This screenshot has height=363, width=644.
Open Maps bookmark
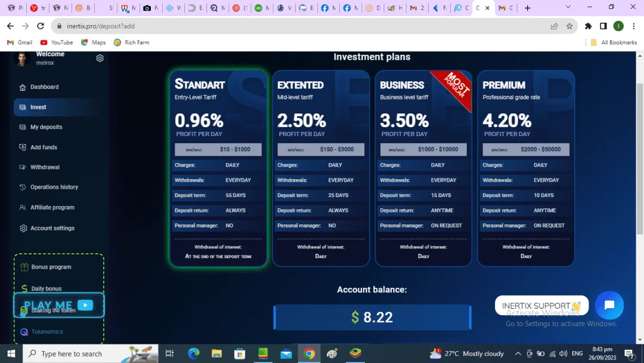[x=94, y=42]
